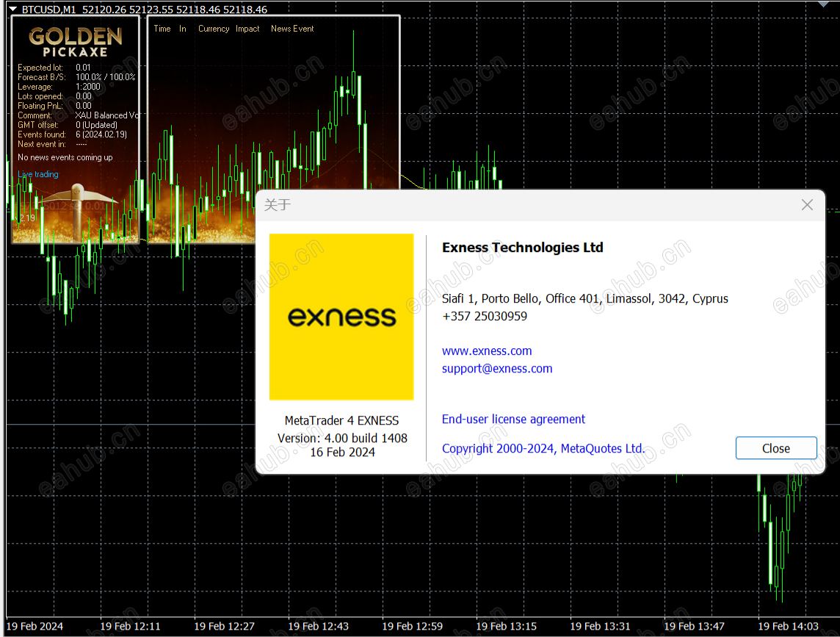Click the 关于 dialog title text
Viewport: 840px width, 637px height.
pos(278,205)
